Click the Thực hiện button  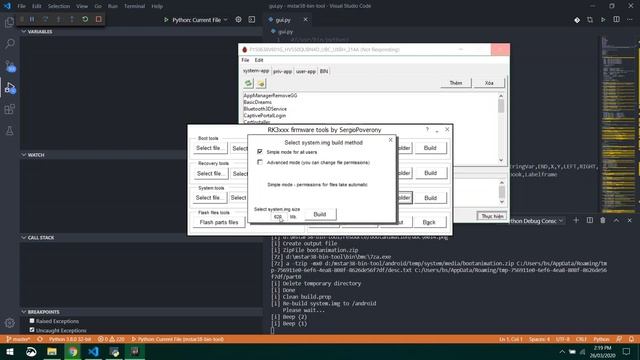(x=492, y=216)
